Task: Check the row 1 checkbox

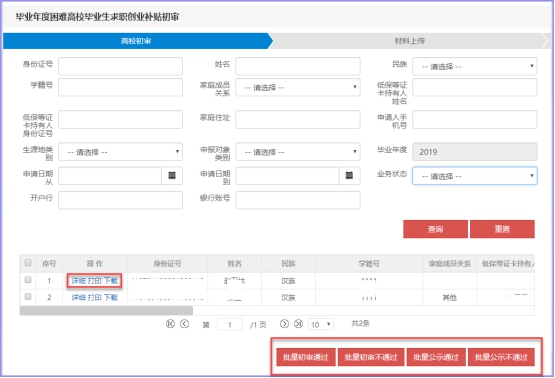Action: (28, 280)
